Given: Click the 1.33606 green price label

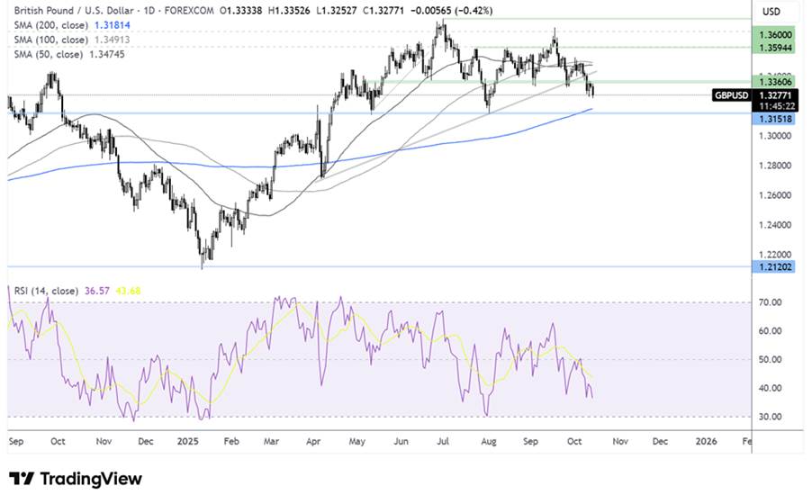Looking at the screenshot, I should 776,82.
